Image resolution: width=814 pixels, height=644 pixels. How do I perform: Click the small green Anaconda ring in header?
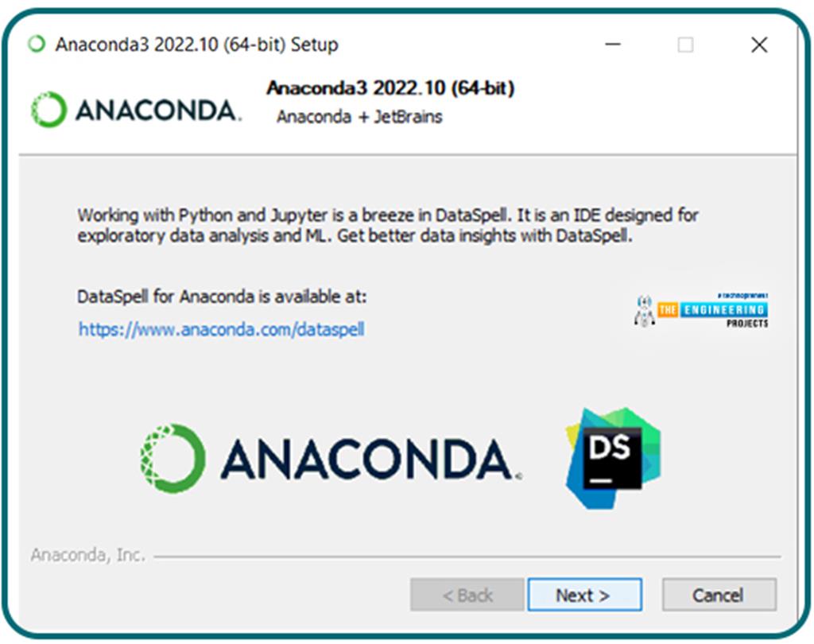pos(48,110)
